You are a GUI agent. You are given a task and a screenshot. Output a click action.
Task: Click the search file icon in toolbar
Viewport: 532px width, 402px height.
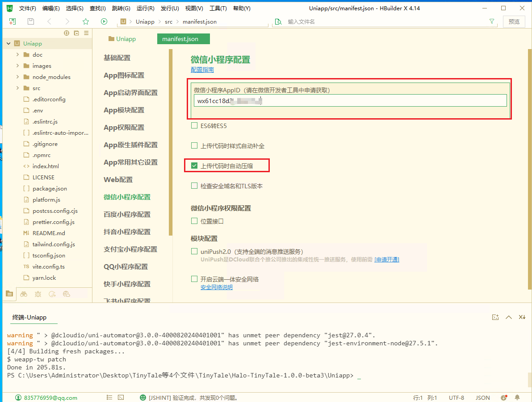click(x=278, y=22)
